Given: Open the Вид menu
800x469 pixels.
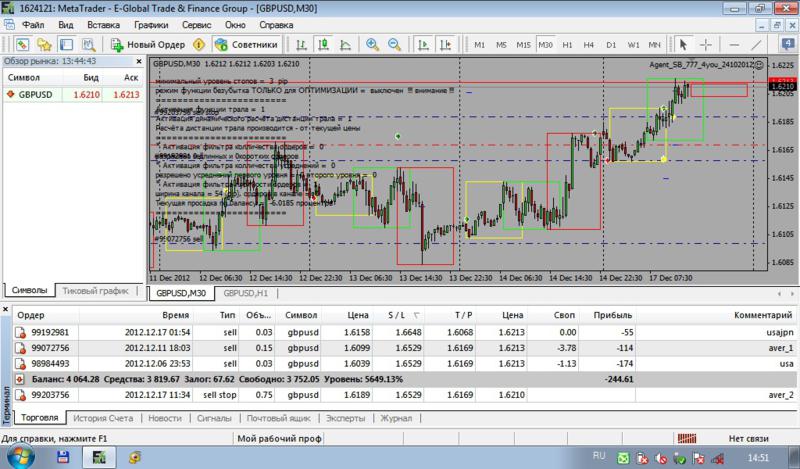Looking at the screenshot, I should click(66, 24).
